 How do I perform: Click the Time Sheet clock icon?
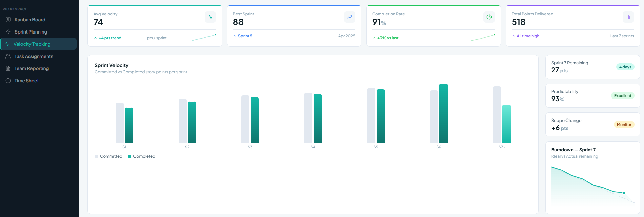point(8,81)
